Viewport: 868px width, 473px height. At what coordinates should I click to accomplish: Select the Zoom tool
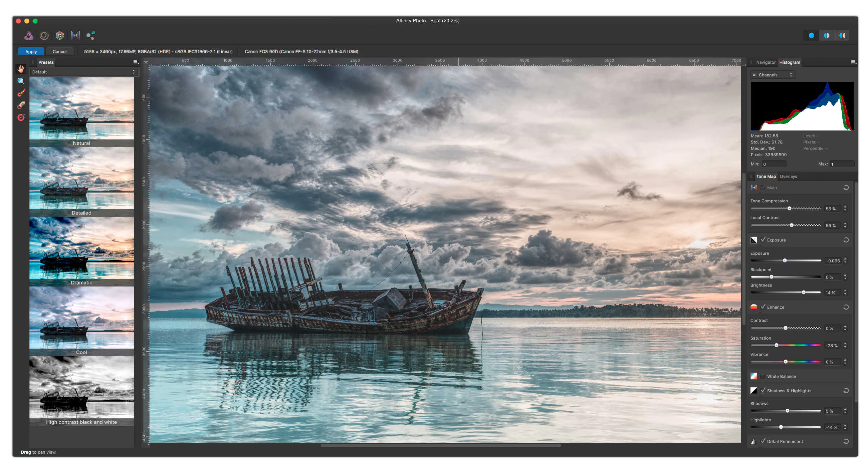(21, 81)
